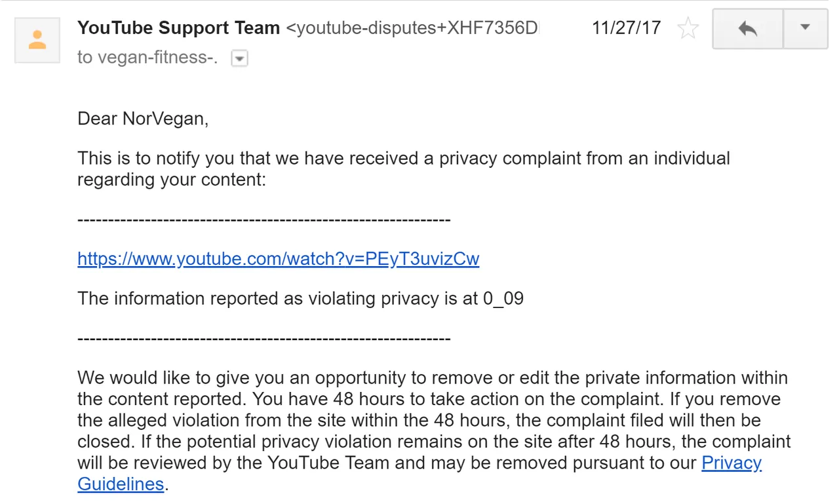Reply to the email with the arrow button
839x504 pixels.
click(x=747, y=28)
